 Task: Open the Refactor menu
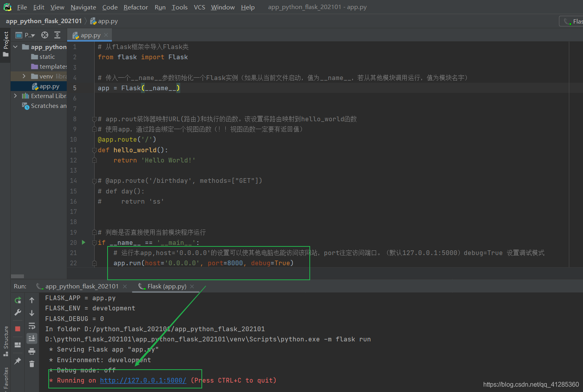click(x=136, y=7)
